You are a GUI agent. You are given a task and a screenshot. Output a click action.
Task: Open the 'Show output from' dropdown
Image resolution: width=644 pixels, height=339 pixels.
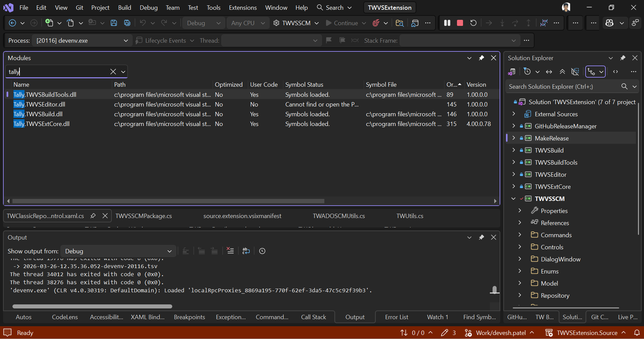pos(118,251)
